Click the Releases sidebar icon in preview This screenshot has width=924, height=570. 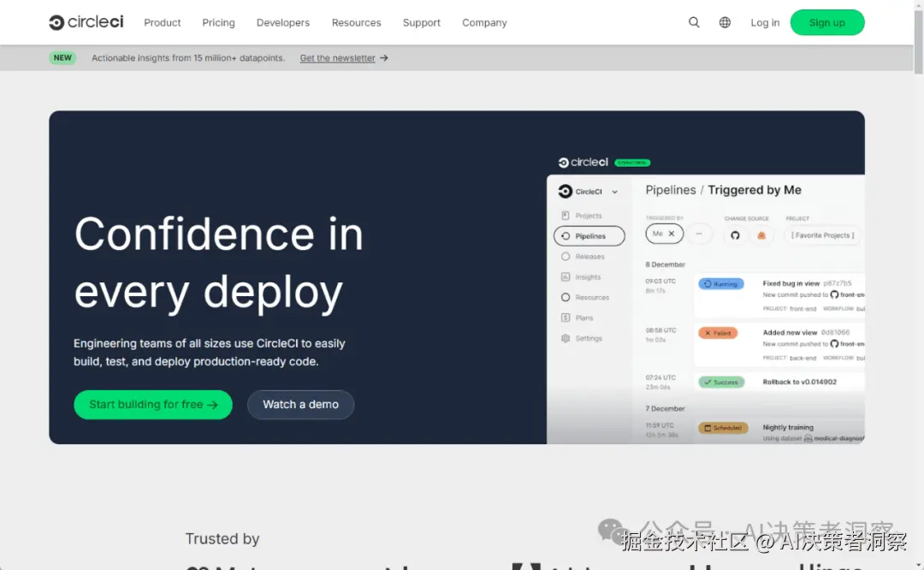click(566, 257)
